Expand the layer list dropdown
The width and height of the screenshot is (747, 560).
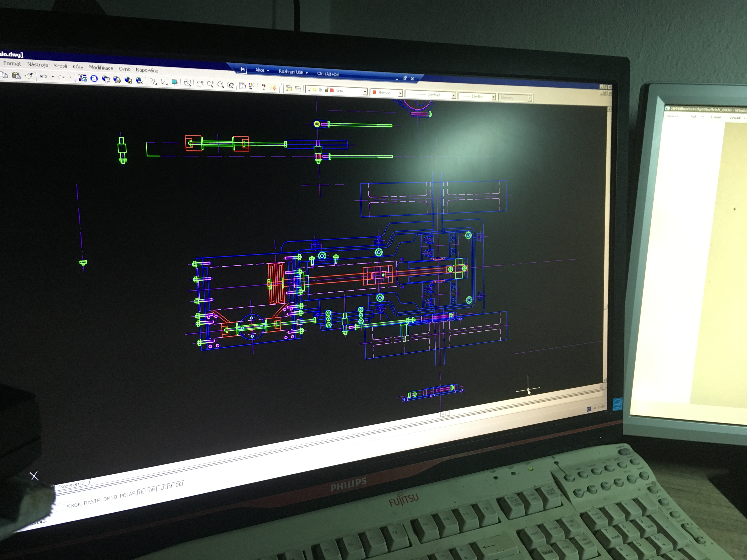click(365, 92)
